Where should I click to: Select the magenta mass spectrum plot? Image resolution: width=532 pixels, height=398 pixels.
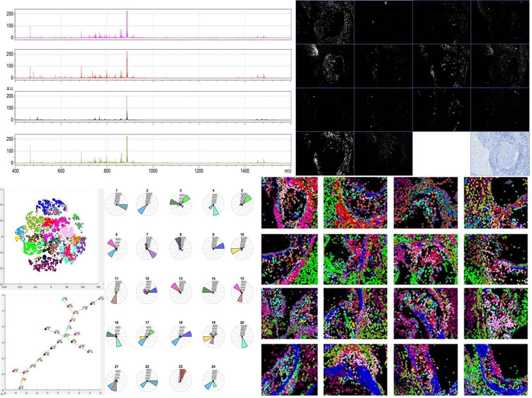[153, 24]
